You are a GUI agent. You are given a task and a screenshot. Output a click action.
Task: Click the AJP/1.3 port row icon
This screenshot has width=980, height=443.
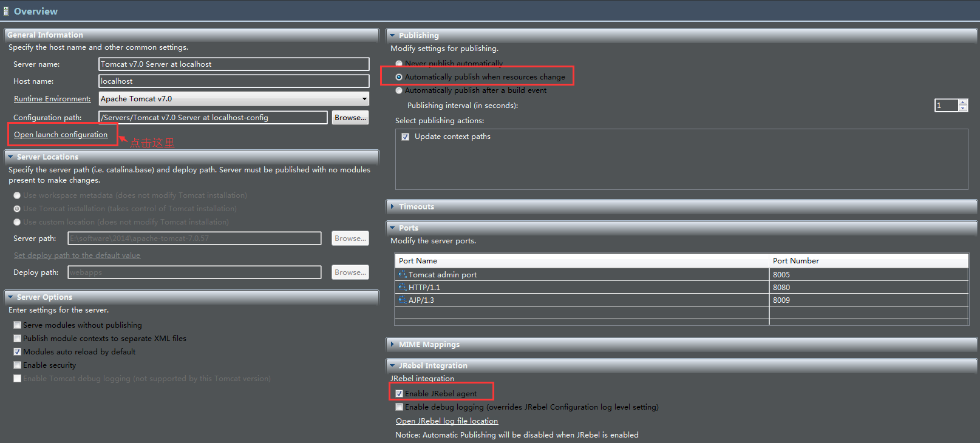pos(402,300)
